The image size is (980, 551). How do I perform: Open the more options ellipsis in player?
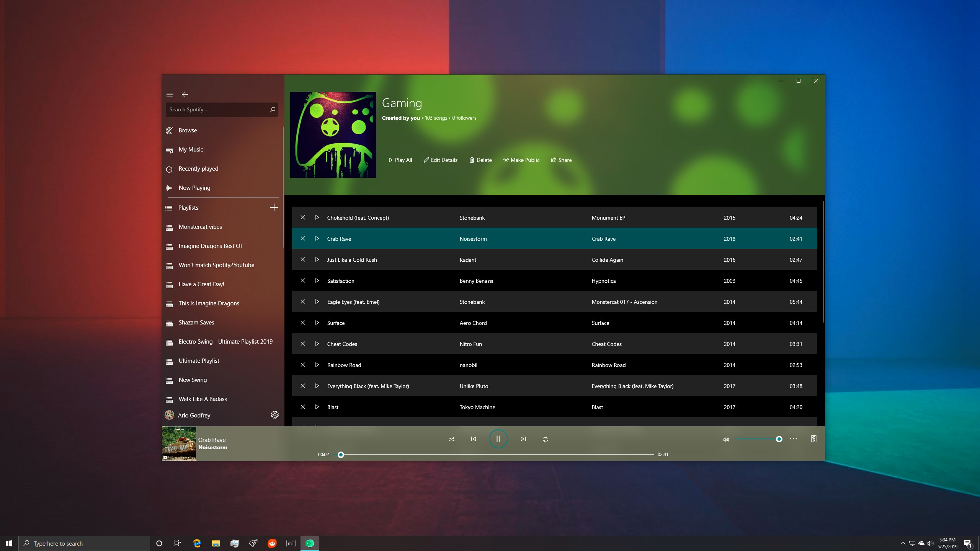point(794,439)
